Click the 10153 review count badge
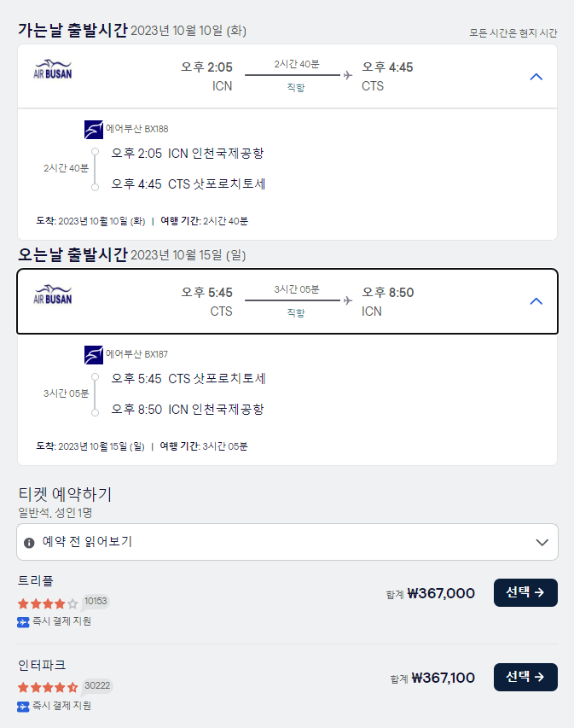The height and width of the screenshot is (728, 574). 96,602
